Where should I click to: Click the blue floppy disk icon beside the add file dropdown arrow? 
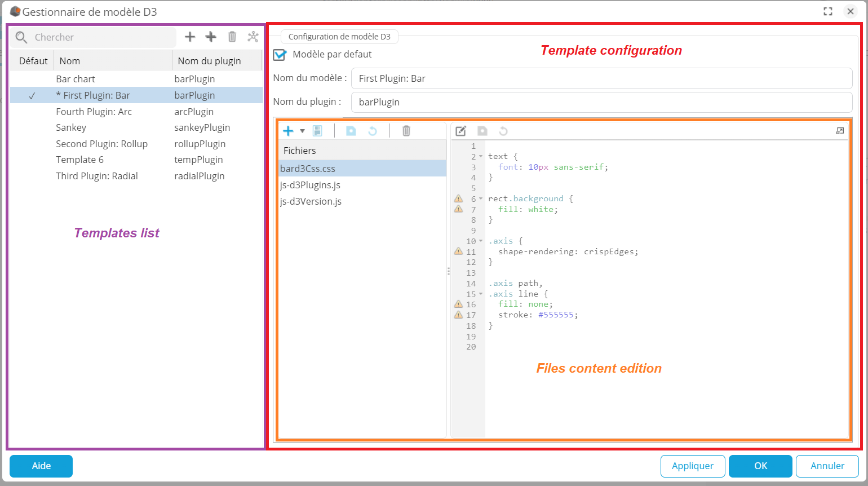(x=317, y=131)
